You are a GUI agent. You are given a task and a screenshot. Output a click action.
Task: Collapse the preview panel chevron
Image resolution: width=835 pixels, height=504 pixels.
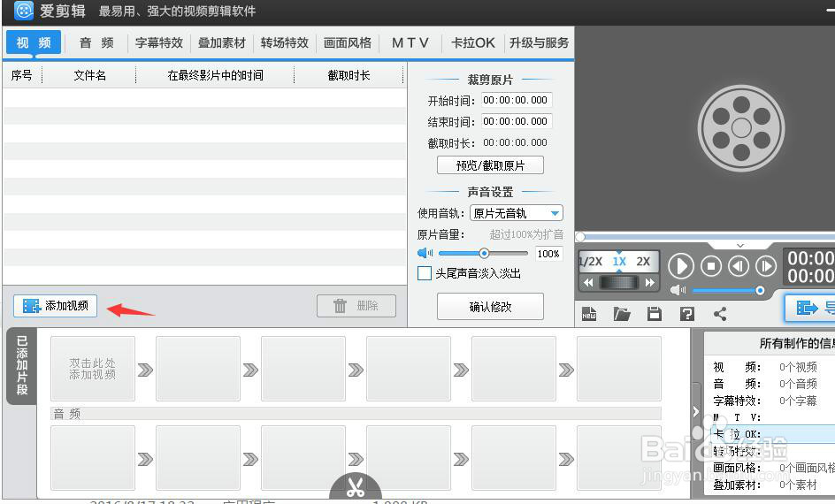click(740, 245)
